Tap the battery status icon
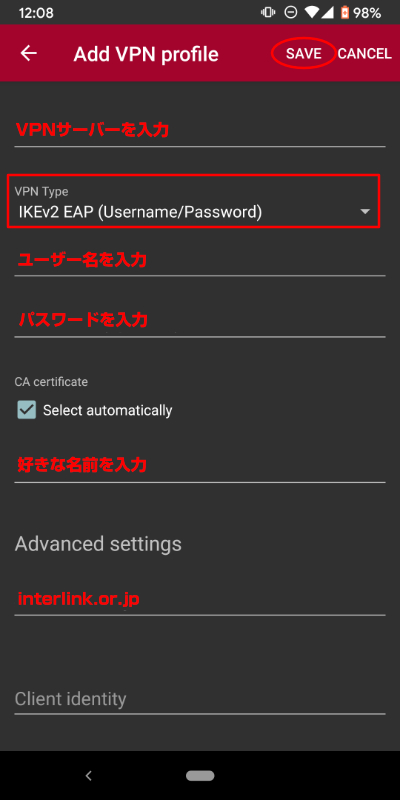Screen dimensions: 400x800 pos(345,13)
